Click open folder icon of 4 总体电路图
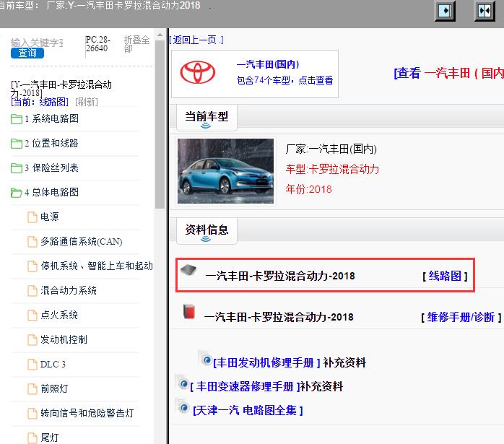Viewport: 504px width, 444px height. click(x=17, y=193)
